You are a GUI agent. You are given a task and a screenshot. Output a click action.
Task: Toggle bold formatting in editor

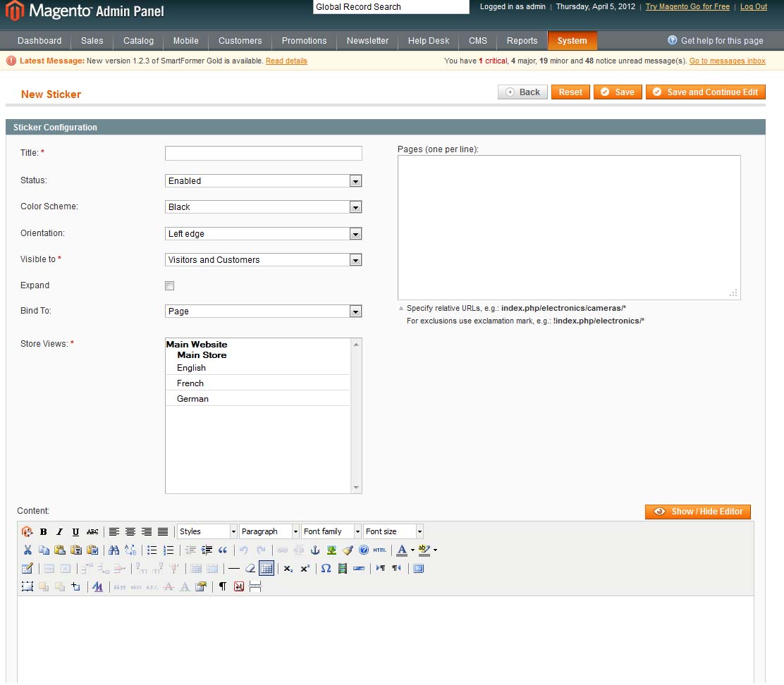44,532
